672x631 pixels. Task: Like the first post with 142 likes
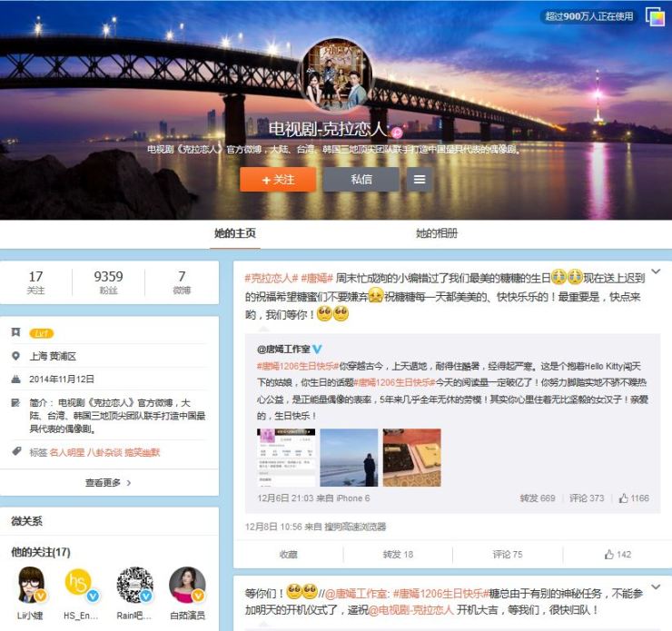(618, 554)
